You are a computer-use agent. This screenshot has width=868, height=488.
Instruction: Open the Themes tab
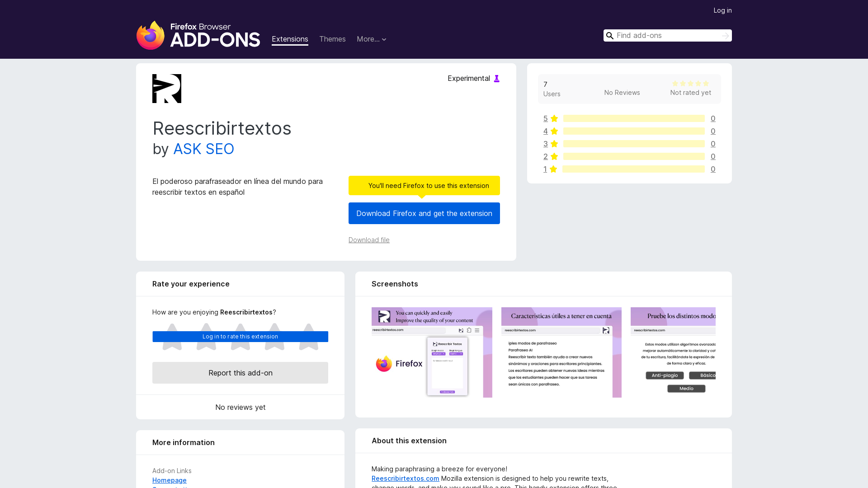[332, 39]
